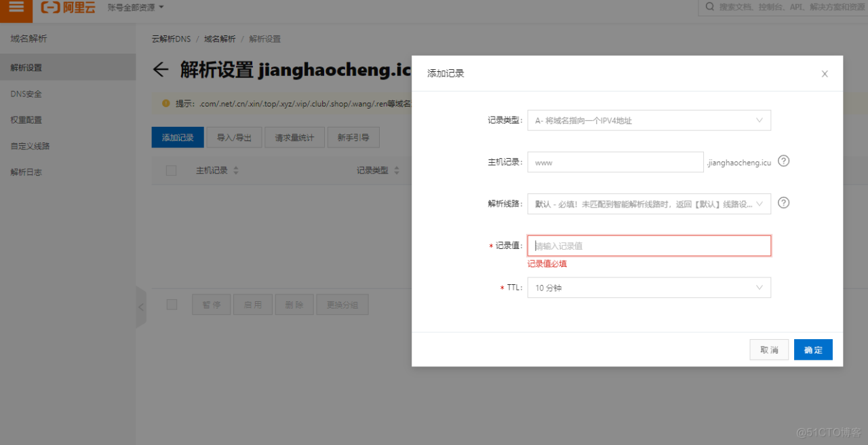The width and height of the screenshot is (868, 445).
Task: Focus the top search box
Action: pyautogui.click(x=783, y=7)
